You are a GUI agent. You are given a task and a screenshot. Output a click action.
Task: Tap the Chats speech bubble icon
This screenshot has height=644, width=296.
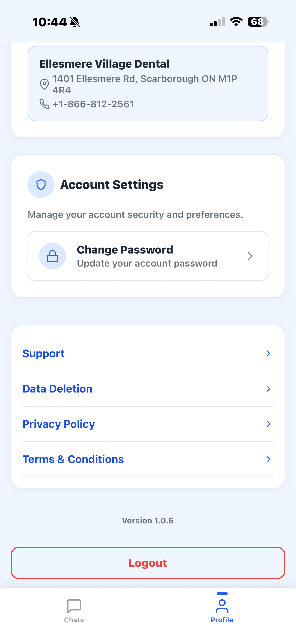tap(74, 606)
